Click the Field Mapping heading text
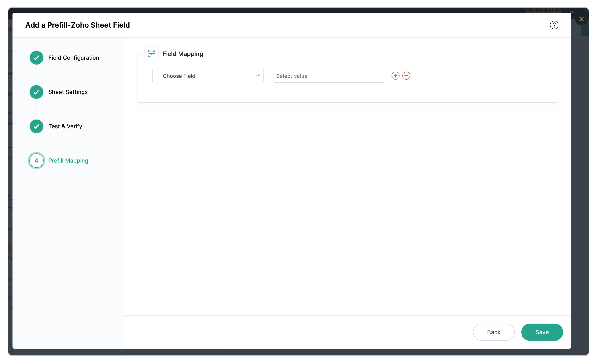Screen dimensions: 596x364 (x=183, y=54)
